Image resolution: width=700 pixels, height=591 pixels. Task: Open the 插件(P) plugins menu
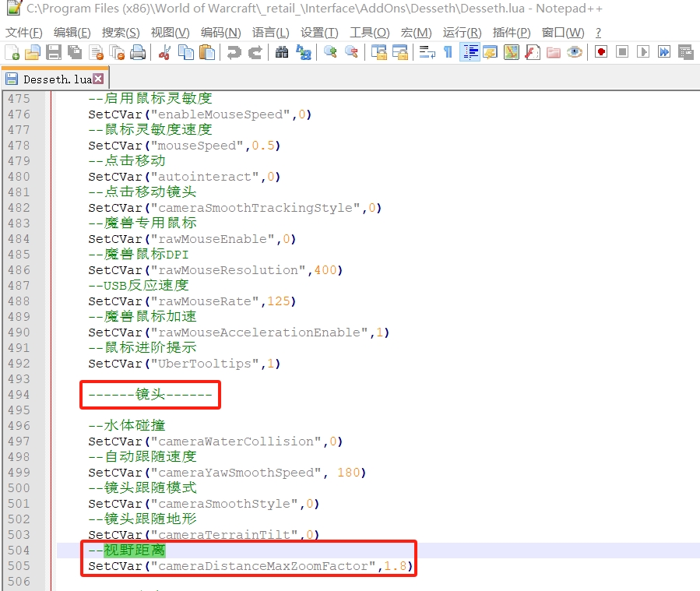click(511, 32)
